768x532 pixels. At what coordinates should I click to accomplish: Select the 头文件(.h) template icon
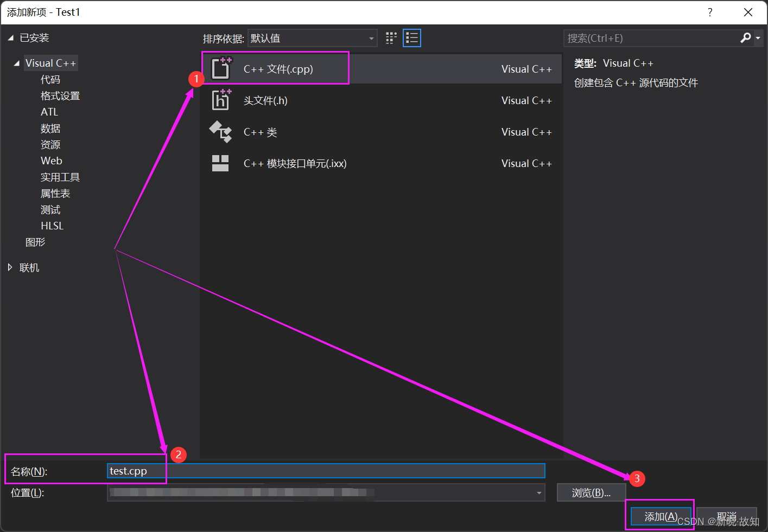tap(221, 100)
